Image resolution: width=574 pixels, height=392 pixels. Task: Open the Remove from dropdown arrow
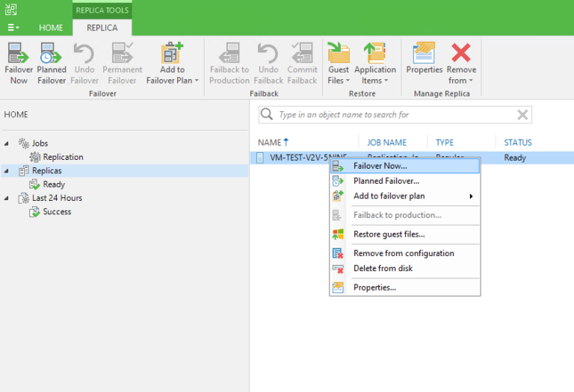click(x=471, y=81)
